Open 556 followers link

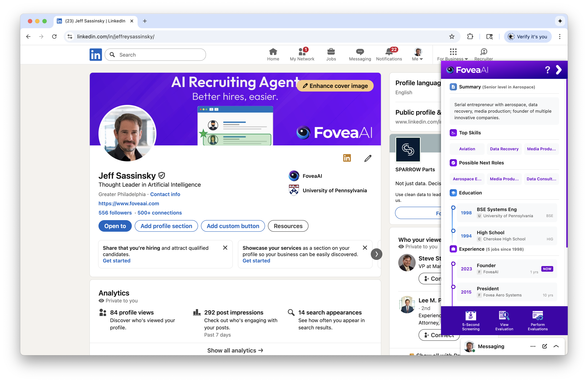click(115, 213)
